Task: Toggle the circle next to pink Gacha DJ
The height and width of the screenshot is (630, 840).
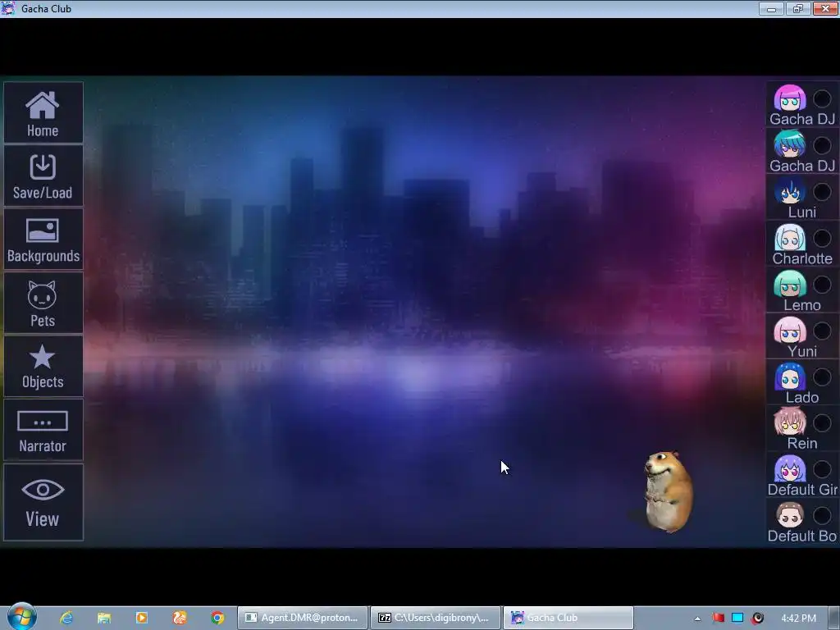Action: click(822, 98)
